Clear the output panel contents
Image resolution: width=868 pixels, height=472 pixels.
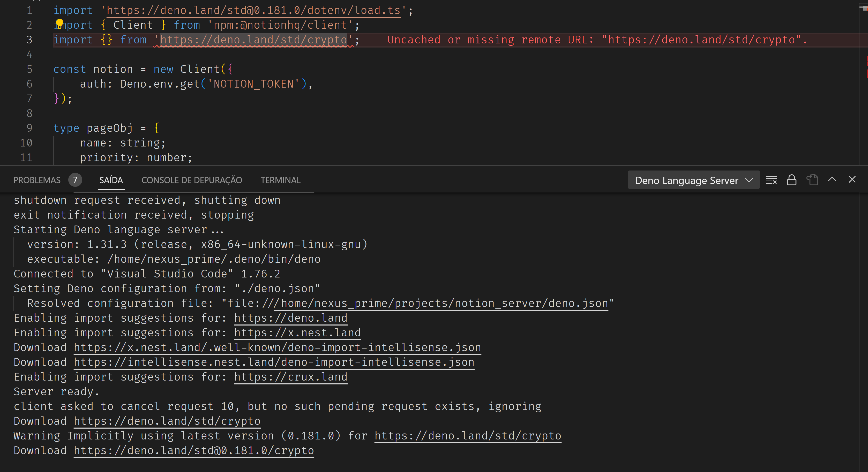771,180
